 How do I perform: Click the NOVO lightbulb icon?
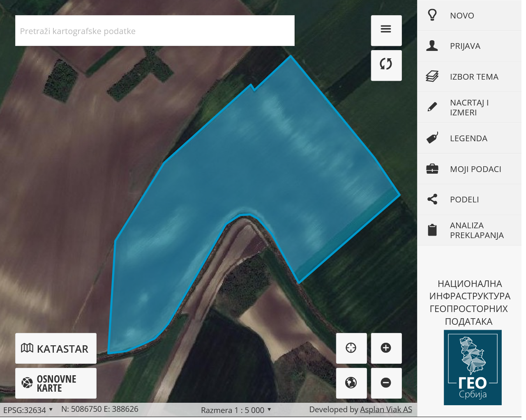click(x=432, y=15)
